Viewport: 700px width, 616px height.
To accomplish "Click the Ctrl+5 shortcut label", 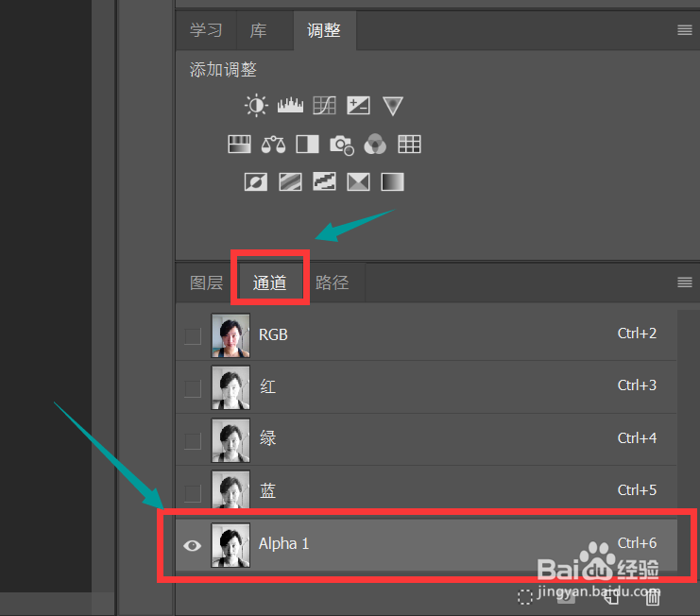I will pos(637,490).
